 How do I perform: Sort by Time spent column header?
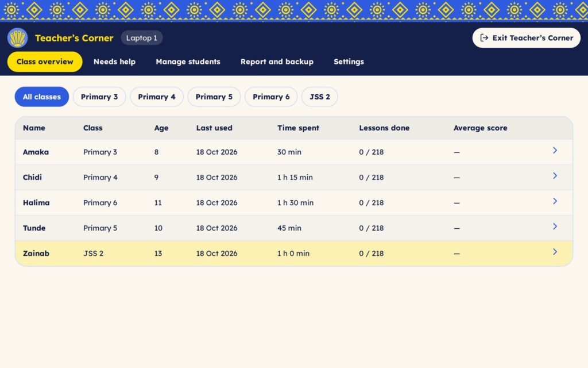point(298,128)
